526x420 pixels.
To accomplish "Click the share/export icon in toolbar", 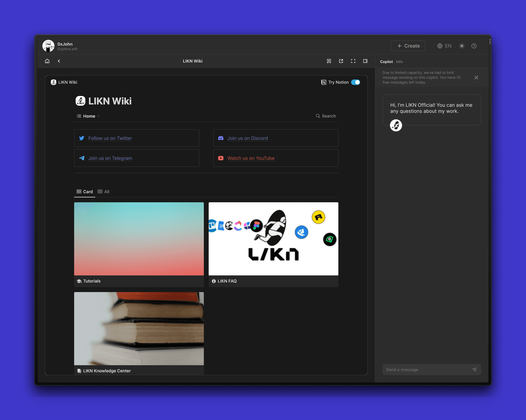I will (341, 61).
